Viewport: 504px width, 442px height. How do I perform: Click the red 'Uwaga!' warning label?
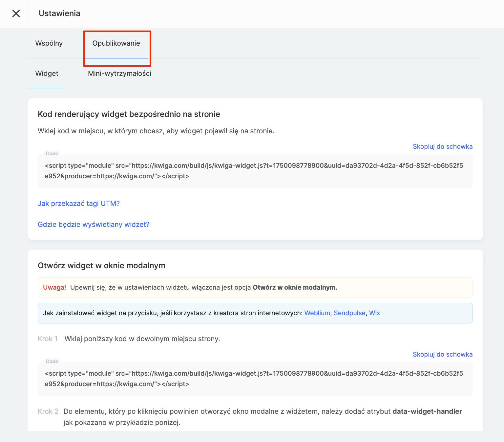54,287
